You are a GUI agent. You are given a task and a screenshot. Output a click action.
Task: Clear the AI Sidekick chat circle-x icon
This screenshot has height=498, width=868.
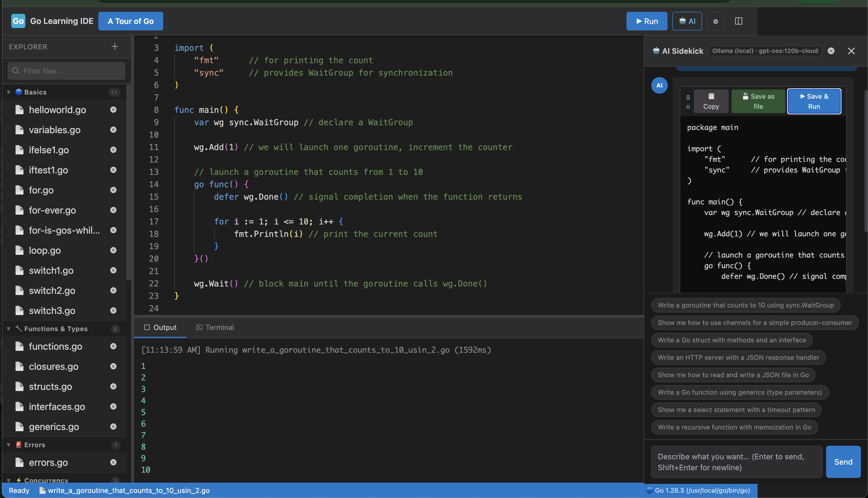(831, 51)
